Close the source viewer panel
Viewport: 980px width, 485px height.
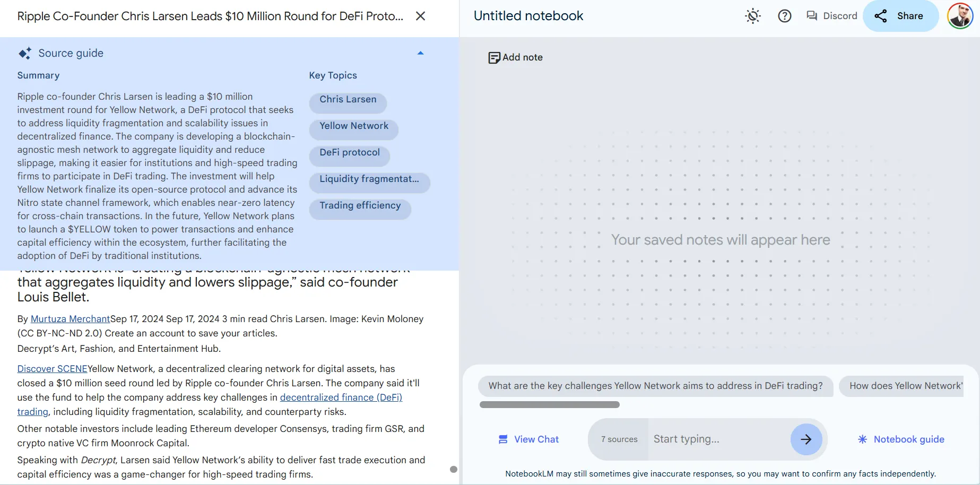420,16
